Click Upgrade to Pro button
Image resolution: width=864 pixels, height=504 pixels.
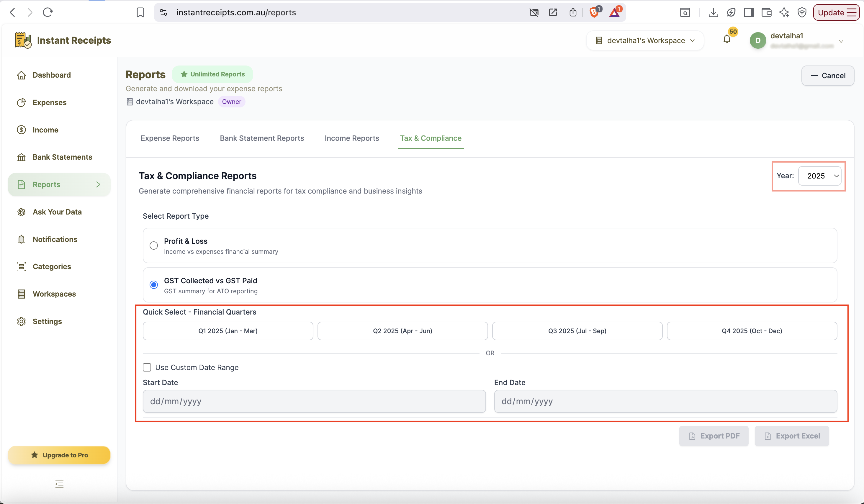pos(59,455)
